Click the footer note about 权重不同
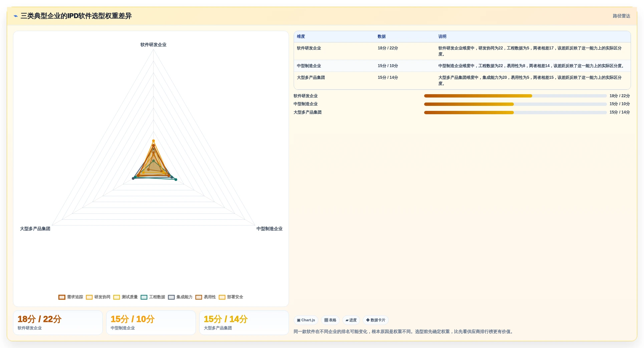 [x=404, y=332]
